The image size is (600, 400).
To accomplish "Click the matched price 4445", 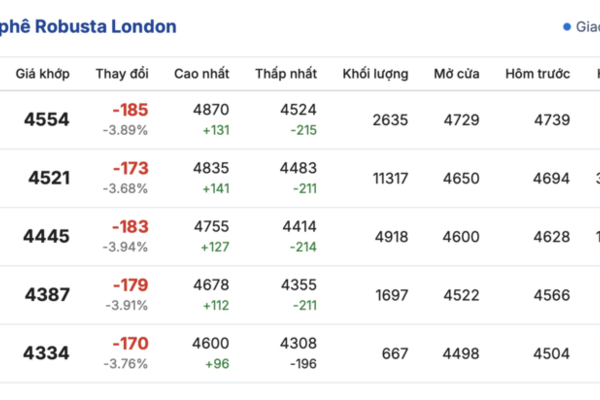I will pyautogui.click(x=48, y=236).
